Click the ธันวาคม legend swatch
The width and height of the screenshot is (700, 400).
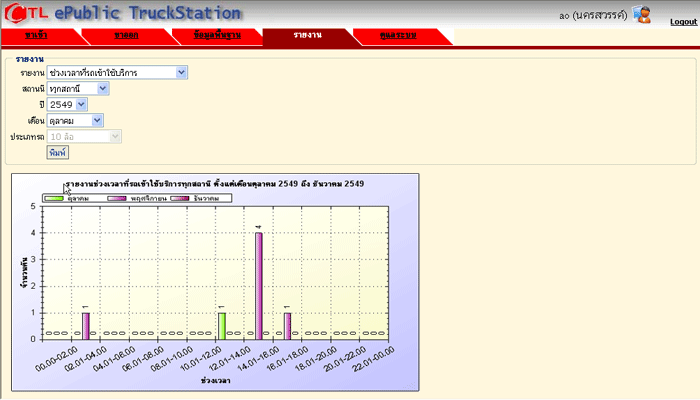tap(180, 198)
